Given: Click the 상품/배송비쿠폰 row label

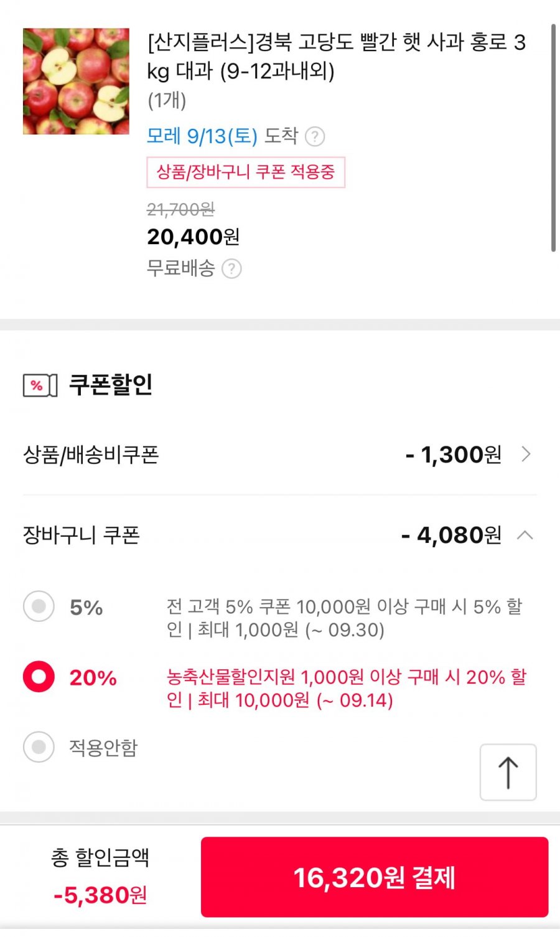Looking at the screenshot, I should 91,454.
